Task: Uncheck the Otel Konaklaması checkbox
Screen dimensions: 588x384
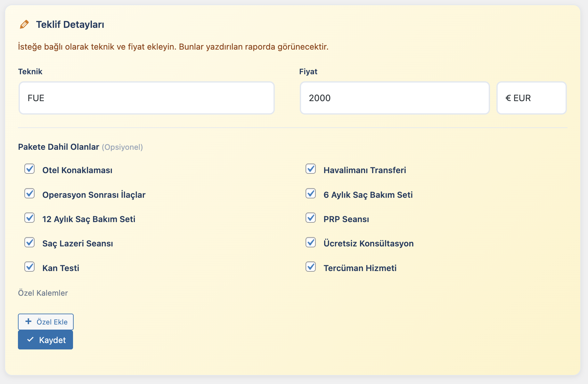Action: [x=29, y=169]
